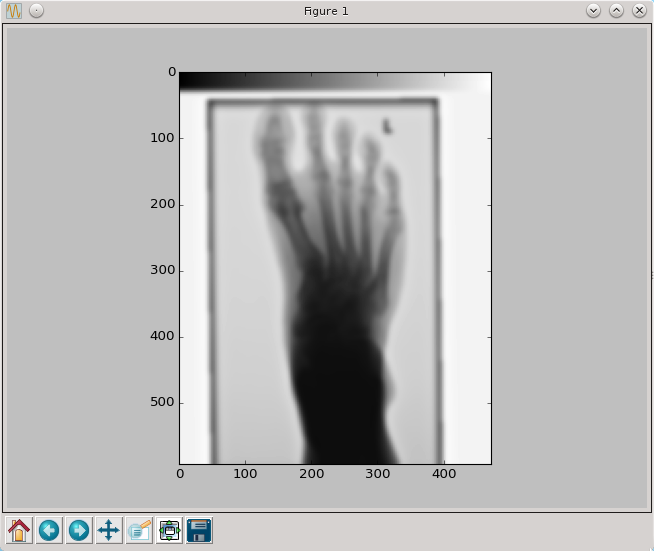Click the y-axis tick label 500
This screenshot has width=654, height=551.
coord(162,402)
